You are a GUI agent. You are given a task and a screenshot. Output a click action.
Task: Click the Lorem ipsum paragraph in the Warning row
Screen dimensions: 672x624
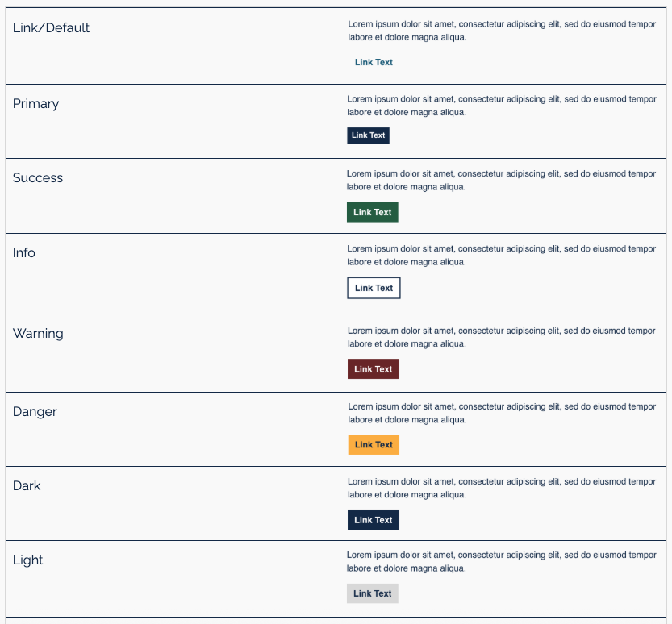point(501,337)
